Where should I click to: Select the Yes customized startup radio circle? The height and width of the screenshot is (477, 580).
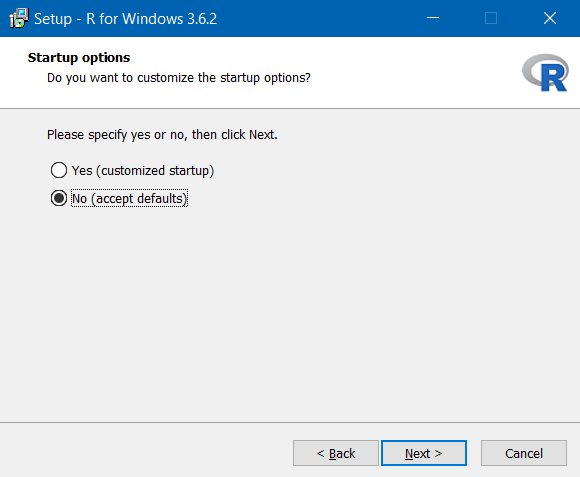click(x=59, y=170)
